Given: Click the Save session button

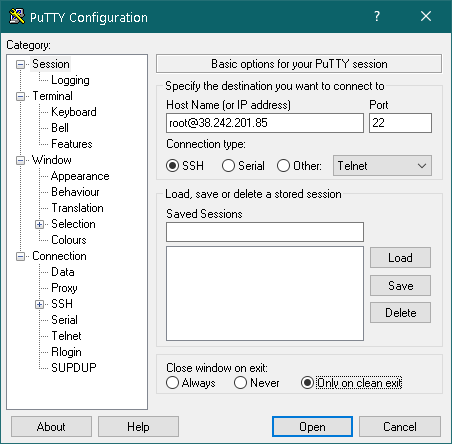Looking at the screenshot, I should pos(400,285).
